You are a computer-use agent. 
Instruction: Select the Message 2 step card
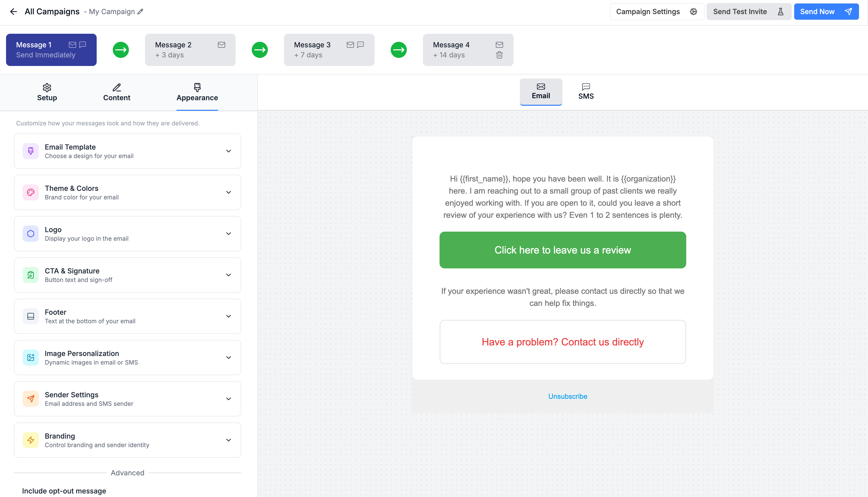coord(190,50)
